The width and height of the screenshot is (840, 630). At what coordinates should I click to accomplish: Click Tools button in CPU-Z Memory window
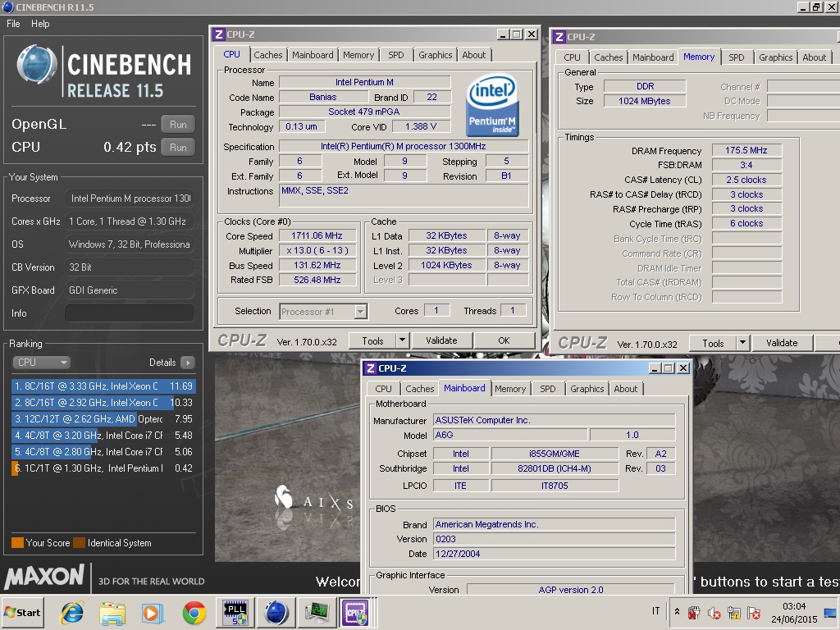(x=713, y=344)
